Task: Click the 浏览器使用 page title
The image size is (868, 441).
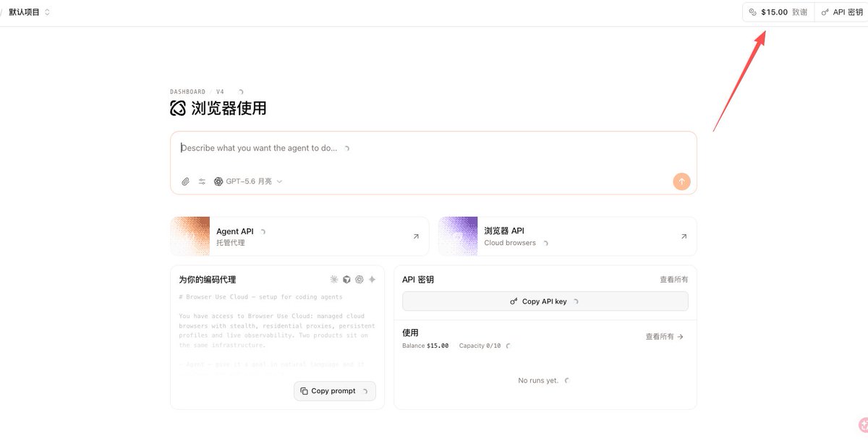Action: (x=229, y=108)
